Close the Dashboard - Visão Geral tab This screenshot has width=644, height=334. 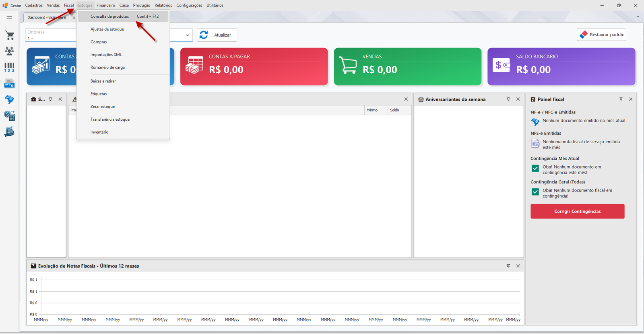point(74,18)
